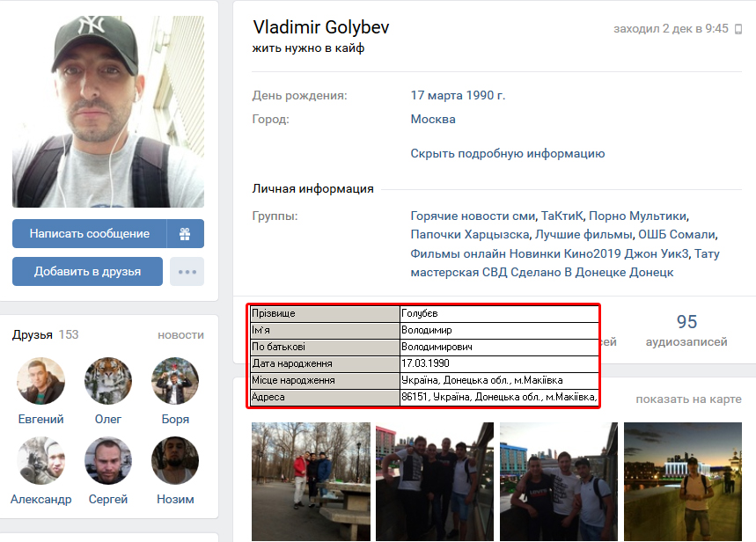The width and height of the screenshot is (756, 542).
Task: Open the large profile photo
Action: [x=108, y=112]
